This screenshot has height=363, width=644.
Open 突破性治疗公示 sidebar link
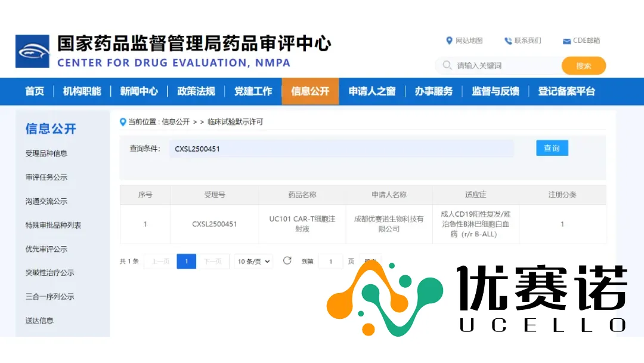point(49,273)
